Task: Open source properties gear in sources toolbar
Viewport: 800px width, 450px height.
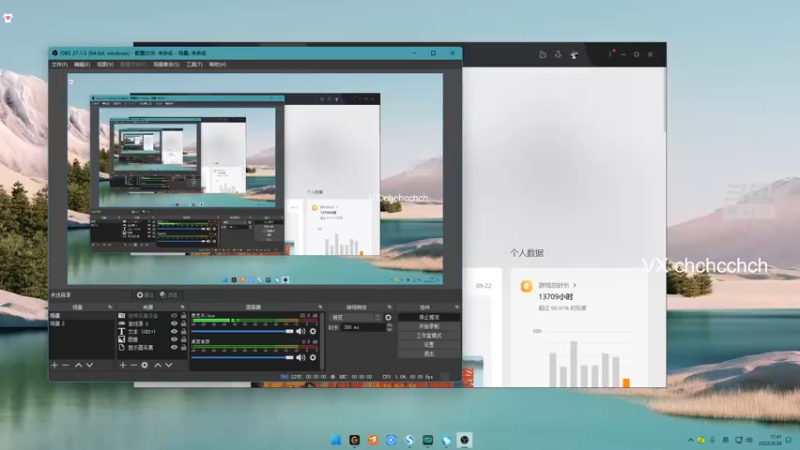Action: pyautogui.click(x=145, y=365)
